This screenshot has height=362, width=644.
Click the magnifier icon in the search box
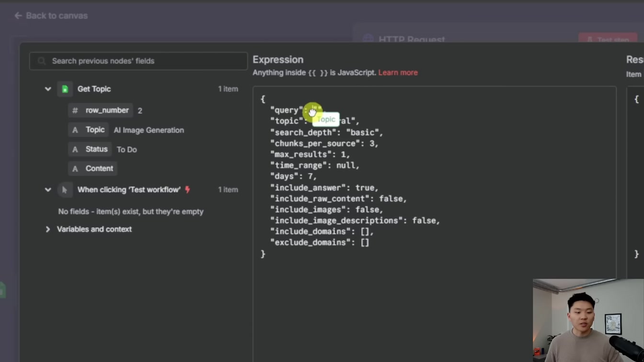42,61
